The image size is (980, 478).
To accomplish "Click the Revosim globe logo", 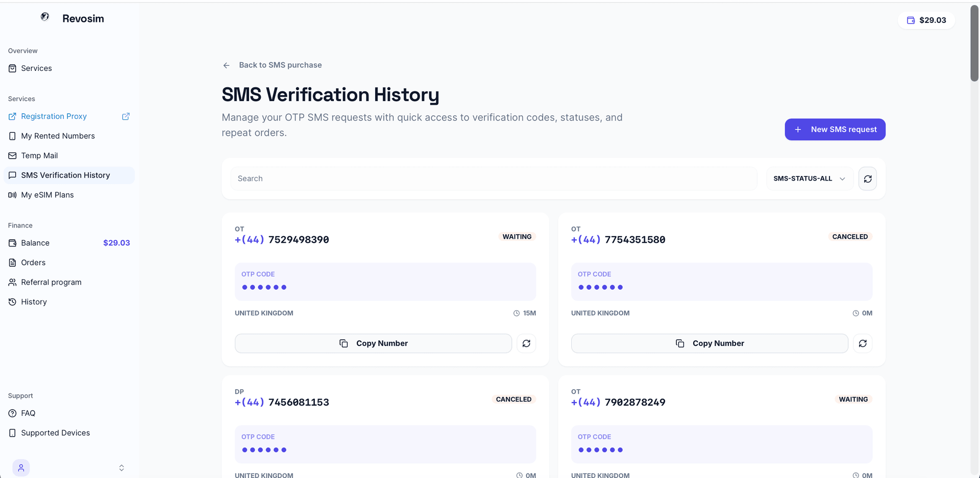I will pos(45,17).
